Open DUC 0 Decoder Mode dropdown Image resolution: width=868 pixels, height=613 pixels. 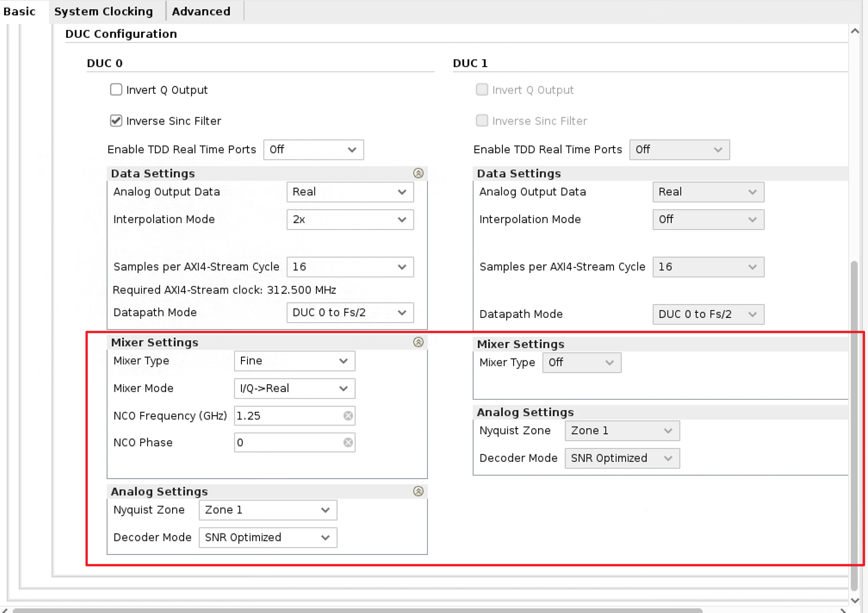267,537
